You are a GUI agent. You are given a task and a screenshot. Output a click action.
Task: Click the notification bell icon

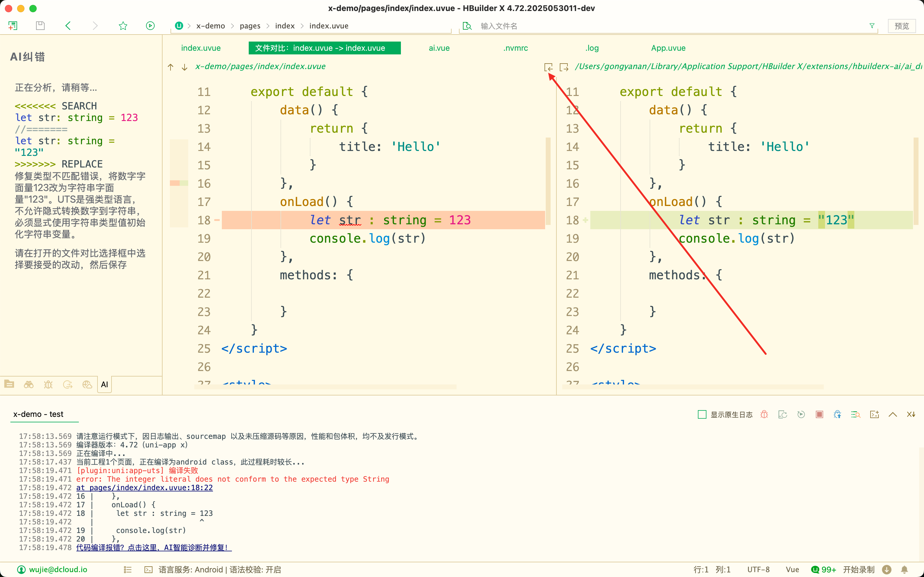click(x=904, y=569)
